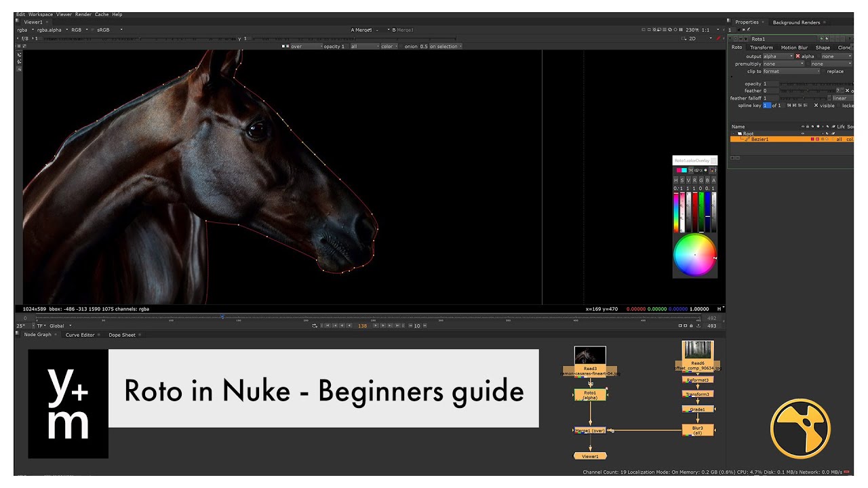Select the Blur3 (all) node
This screenshot has height=488, width=868.
click(698, 430)
